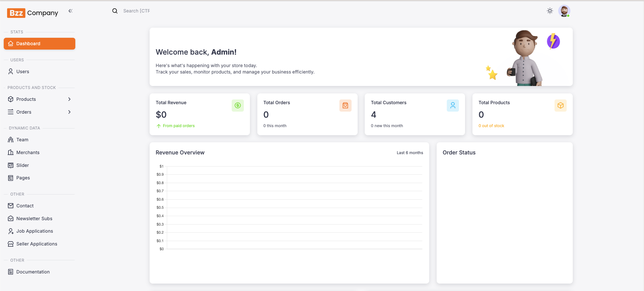Open the Dashboard menu item

pos(40,43)
